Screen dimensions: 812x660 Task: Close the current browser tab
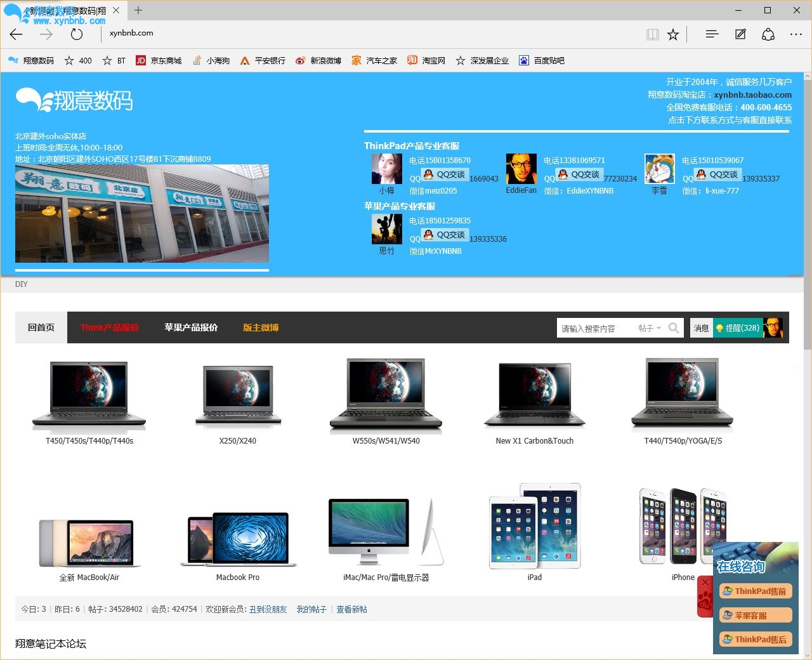click(x=116, y=10)
